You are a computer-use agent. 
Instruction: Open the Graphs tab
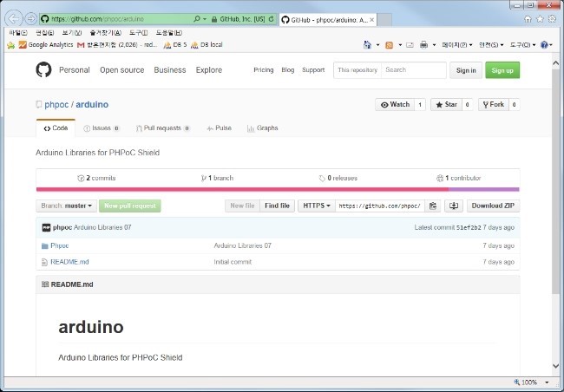262,127
